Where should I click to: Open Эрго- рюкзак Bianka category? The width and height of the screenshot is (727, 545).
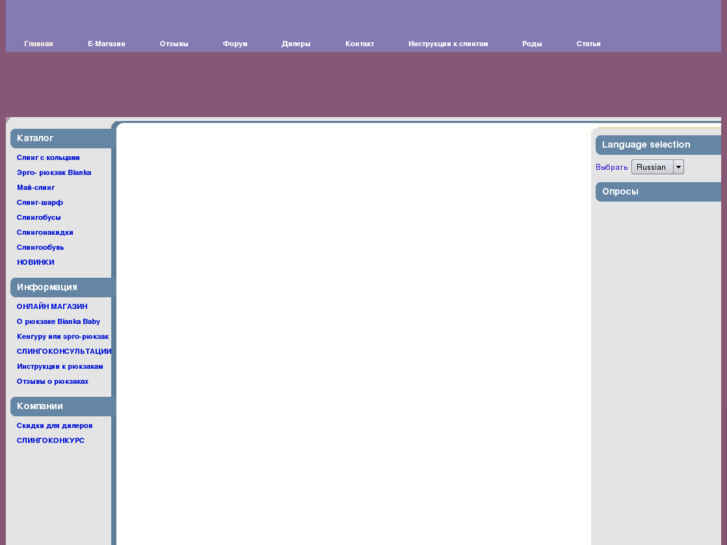pos(54,173)
